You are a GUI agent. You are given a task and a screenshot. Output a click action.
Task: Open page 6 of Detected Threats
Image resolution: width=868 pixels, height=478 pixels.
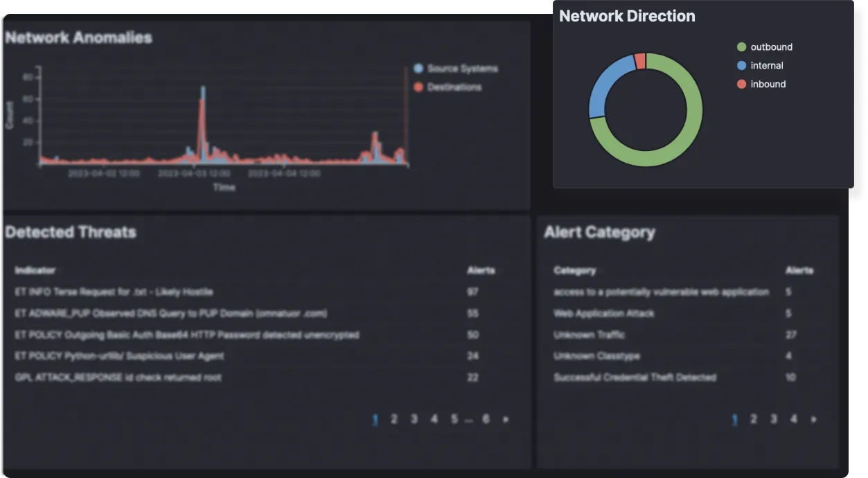pos(486,419)
